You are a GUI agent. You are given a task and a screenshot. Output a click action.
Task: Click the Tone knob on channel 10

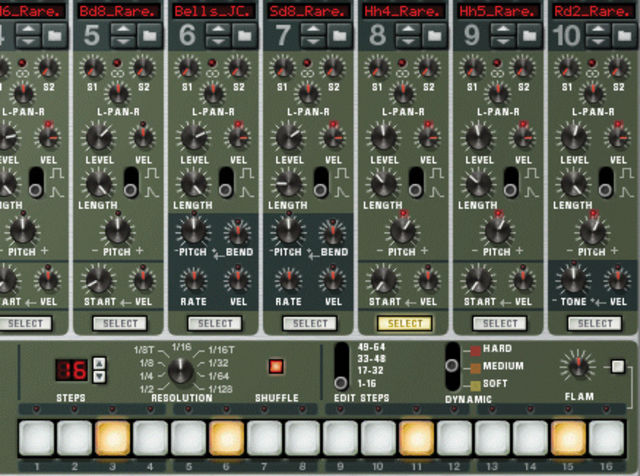tap(574, 279)
